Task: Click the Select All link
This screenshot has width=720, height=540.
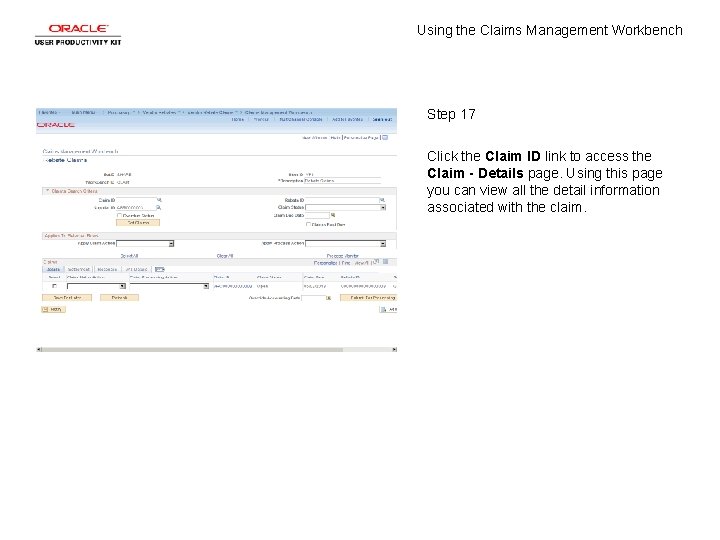Action: pyautogui.click(x=129, y=256)
